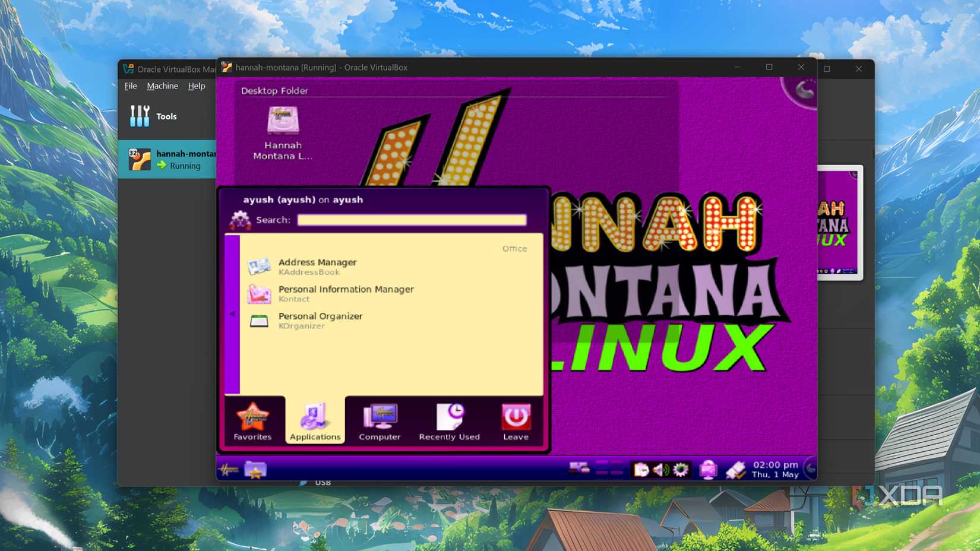Switch to the Computer tab in Kickoff
The height and width of the screenshot is (551, 980).
(380, 420)
